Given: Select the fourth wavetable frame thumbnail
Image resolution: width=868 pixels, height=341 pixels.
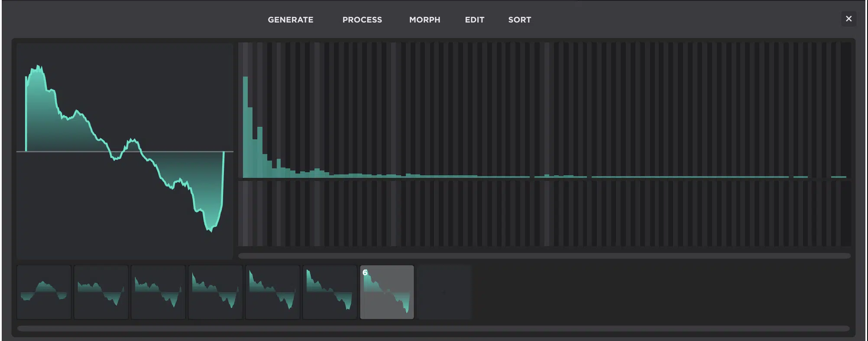Looking at the screenshot, I should (x=215, y=292).
